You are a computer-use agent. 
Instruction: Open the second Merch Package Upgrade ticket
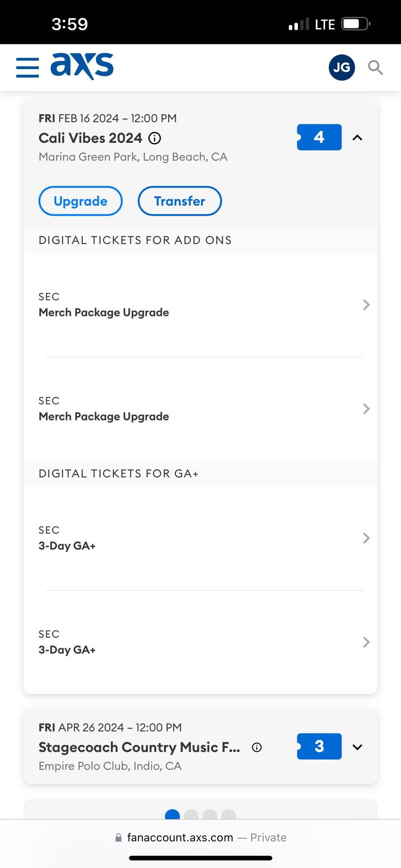coord(200,409)
